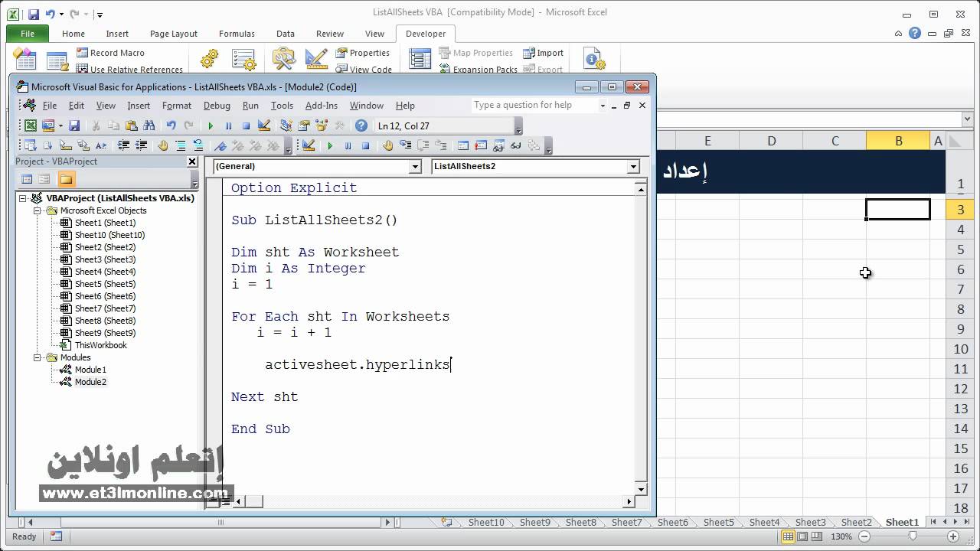Click the Uncomment Block icon

[x=198, y=145]
